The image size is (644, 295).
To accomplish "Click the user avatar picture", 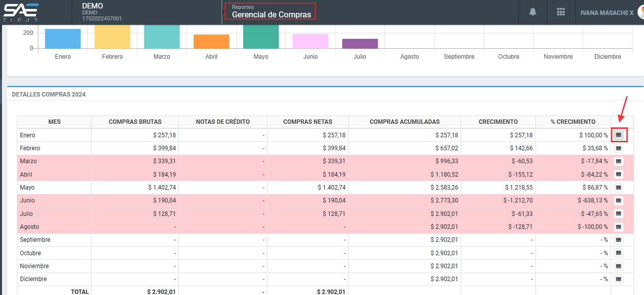I will click(641, 12).
